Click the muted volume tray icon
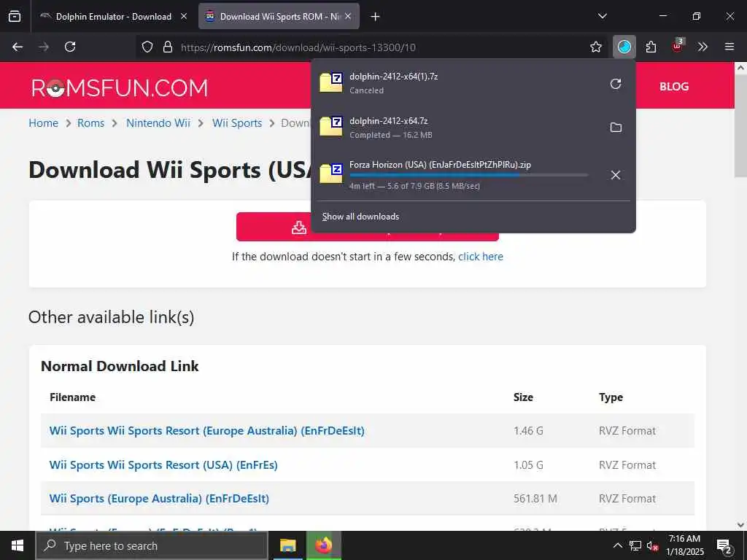The height and width of the screenshot is (560, 747). click(x=653, y=545)
